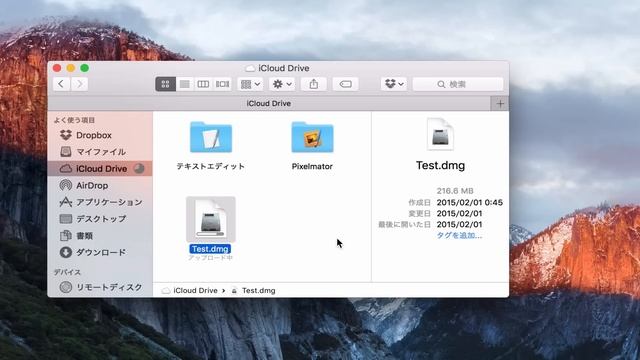
Task: Click the search field
Action: 458,84
